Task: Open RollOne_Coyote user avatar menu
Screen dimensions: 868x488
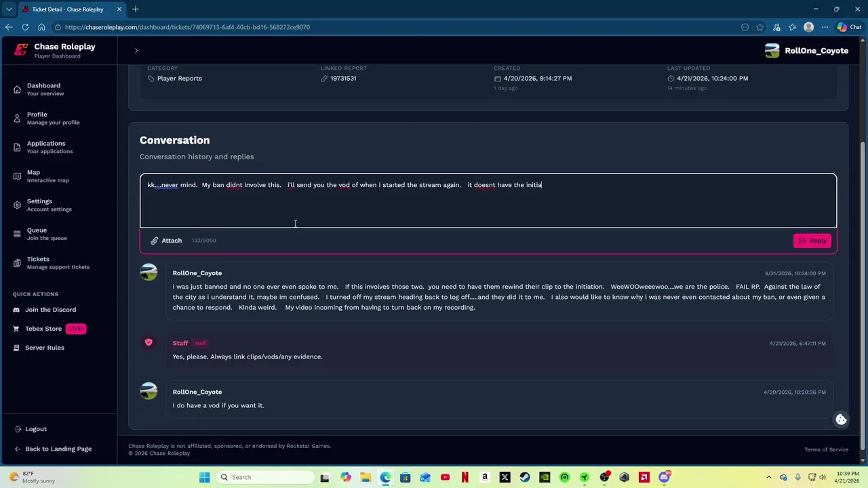Action: (772, 51)
